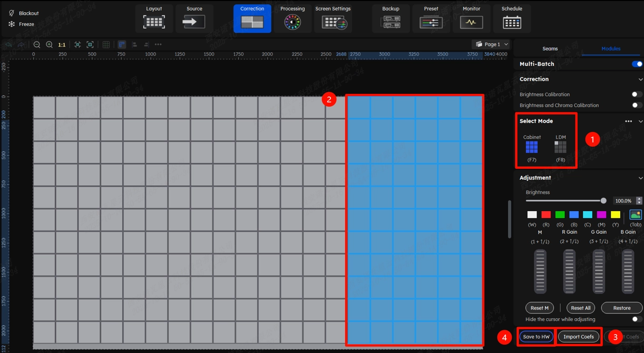Select Cabinet mode icon
644x353 pixels.
tap(532, 147)
